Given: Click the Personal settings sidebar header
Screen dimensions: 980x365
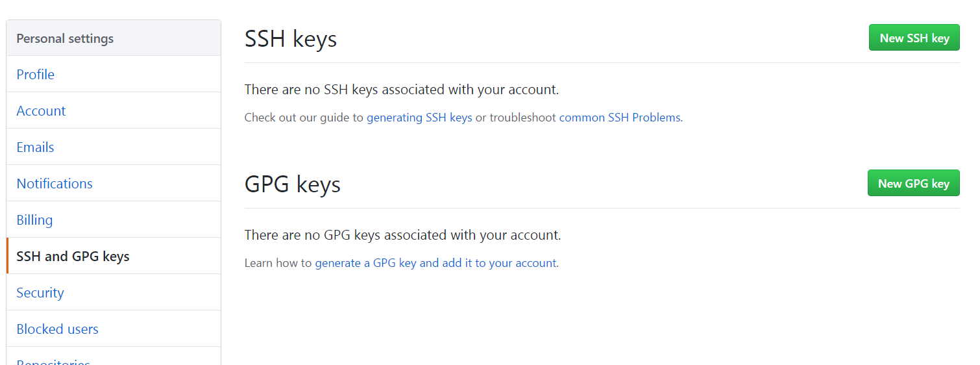Looking at the screenshot, I should pyautogui.click(x=65, y=39).
